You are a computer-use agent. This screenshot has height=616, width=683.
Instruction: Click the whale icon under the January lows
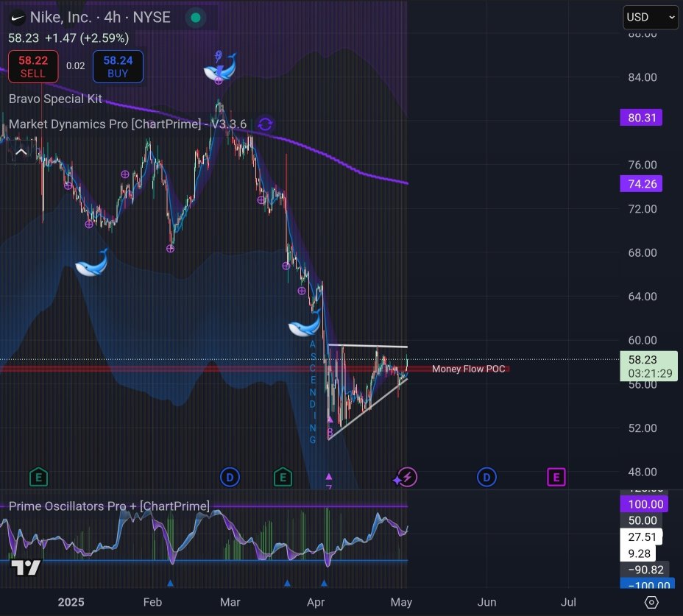91,262
